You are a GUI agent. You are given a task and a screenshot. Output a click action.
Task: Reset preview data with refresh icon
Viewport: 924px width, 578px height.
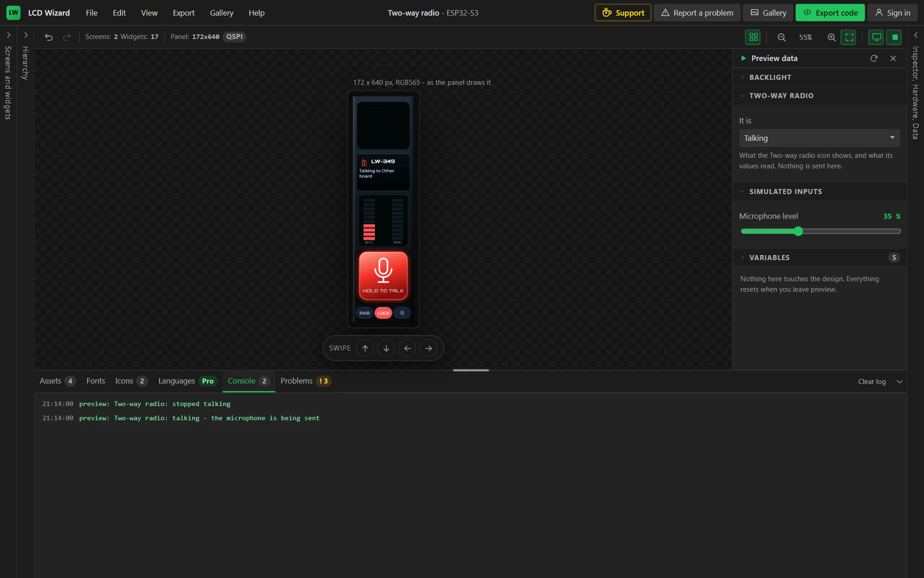[x=874, y=58]
